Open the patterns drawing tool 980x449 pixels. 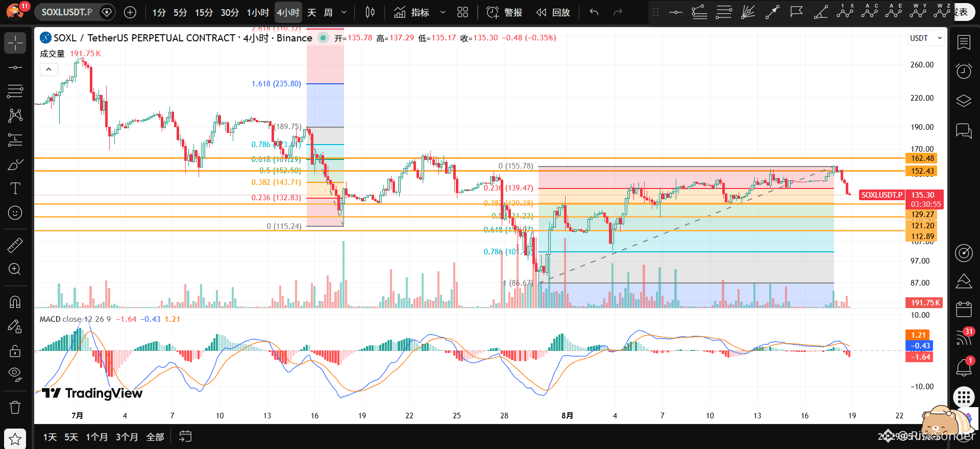(x=15, y=115)
